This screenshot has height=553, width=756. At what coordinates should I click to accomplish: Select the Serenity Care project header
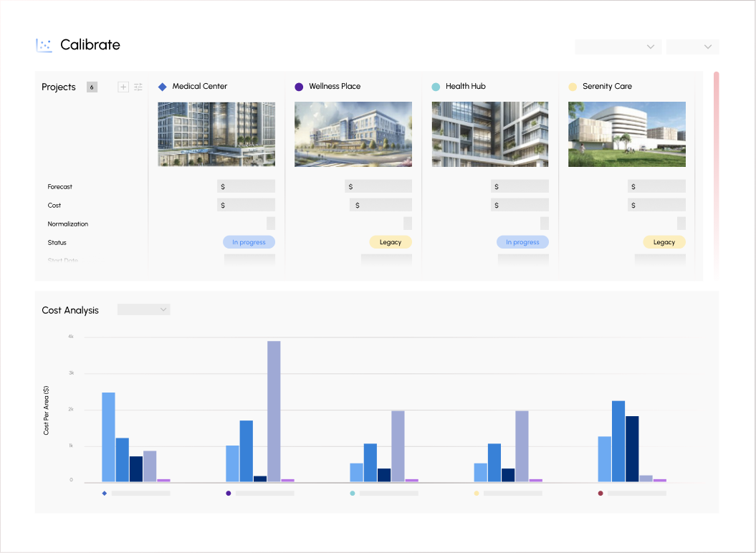click(607, 87)
